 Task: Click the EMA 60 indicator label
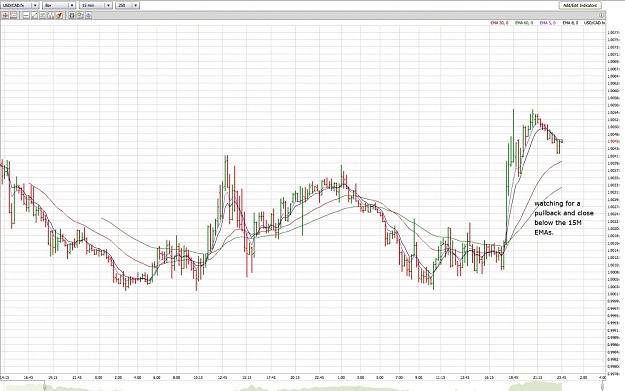point(524,23)
